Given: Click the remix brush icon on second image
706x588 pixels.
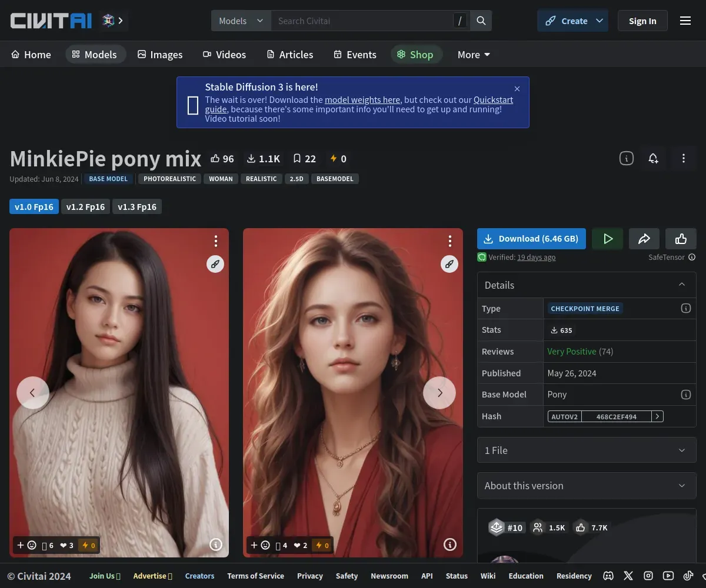Looking at the screenshot, I should (x=449, y=264).
